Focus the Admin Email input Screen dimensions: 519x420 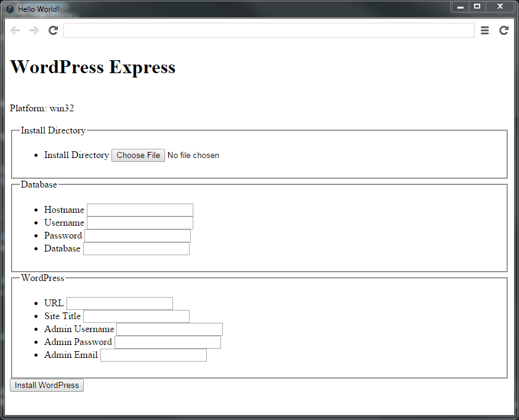click(x=153, y=355)
